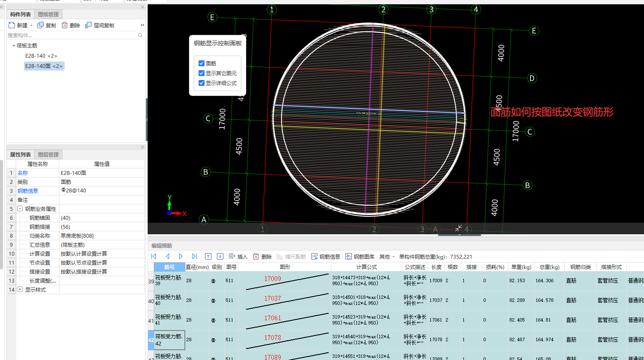Click the 复制 copy icon
This screenshot has height=360, width=644.
click(40, 25)
